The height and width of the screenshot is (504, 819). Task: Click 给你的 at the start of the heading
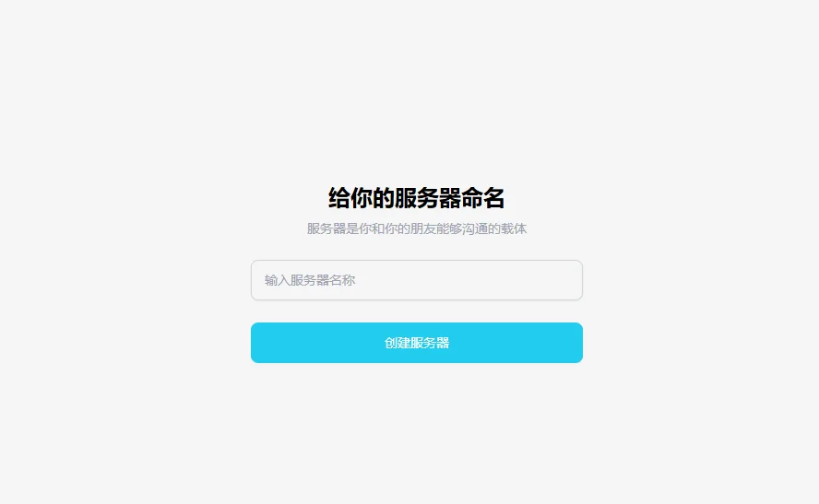coord(361,198)
